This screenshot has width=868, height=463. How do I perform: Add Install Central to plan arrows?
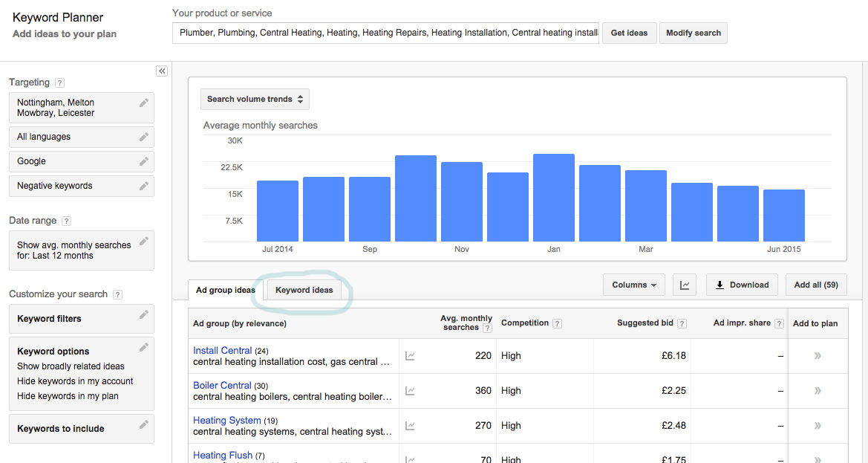point(818,356)
